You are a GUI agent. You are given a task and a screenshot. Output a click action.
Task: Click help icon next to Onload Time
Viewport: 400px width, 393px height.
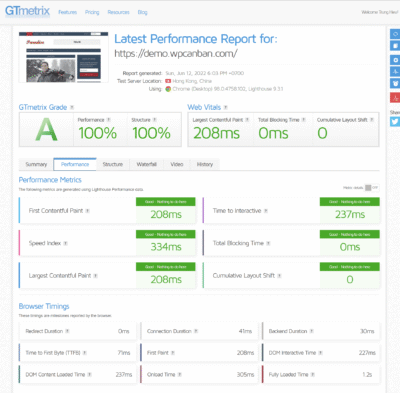[x=180, y=375]
